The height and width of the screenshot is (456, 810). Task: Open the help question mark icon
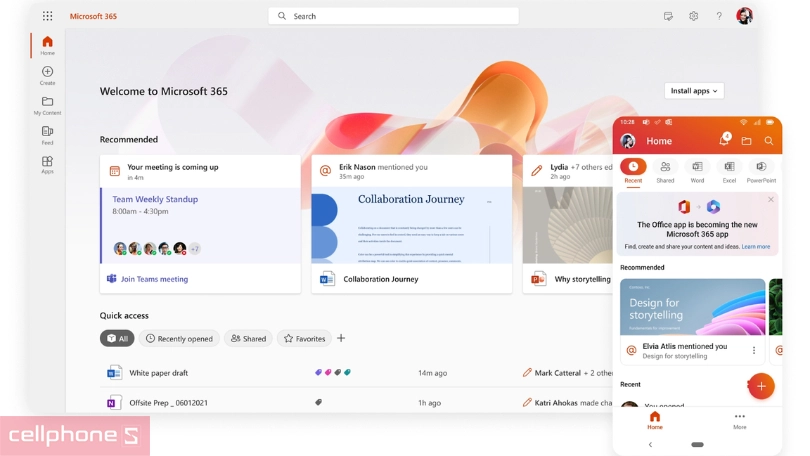(x=719, y=16)
